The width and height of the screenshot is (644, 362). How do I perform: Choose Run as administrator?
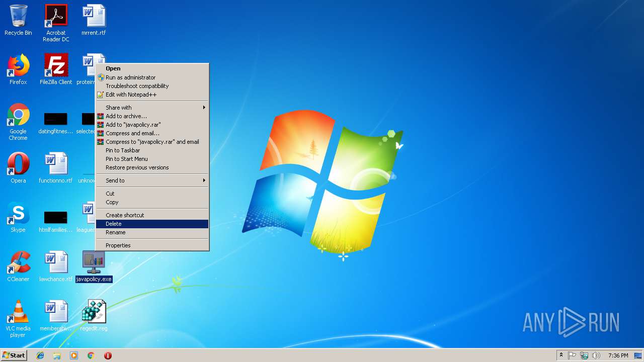pos(152,77)
